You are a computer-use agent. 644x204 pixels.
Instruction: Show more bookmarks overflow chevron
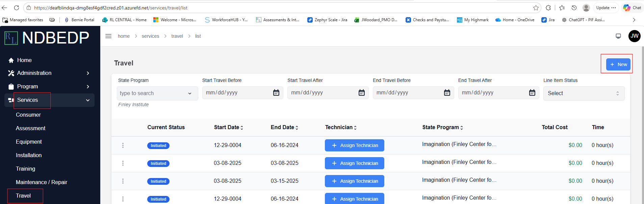tap(634, 20)
